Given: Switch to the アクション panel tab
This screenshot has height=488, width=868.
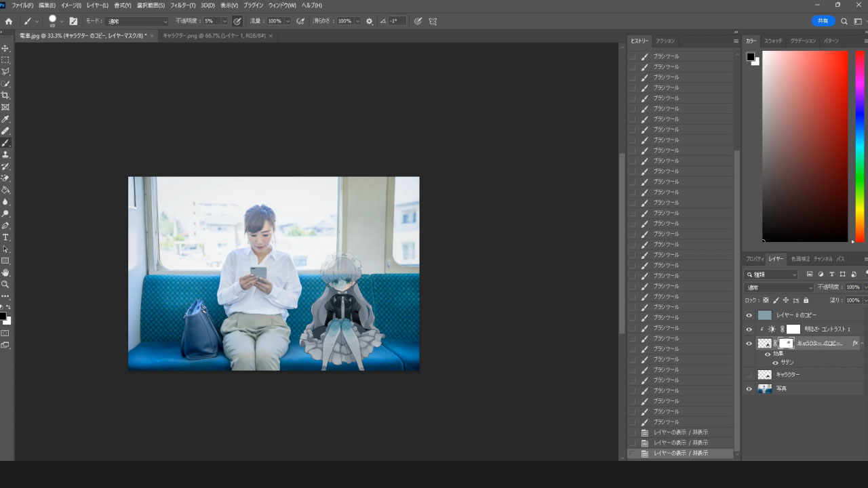Looking at the screenshot, I should 665,41.
